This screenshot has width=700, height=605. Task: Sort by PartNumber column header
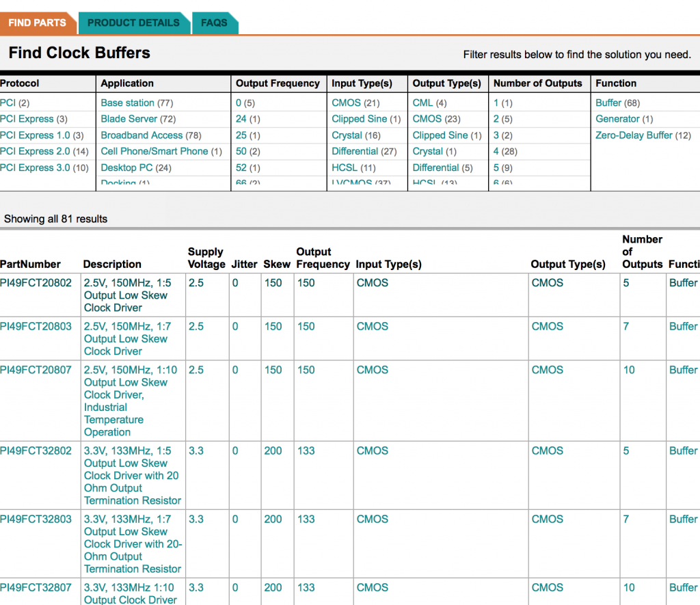pyautogui.click(x=30, y=264)
